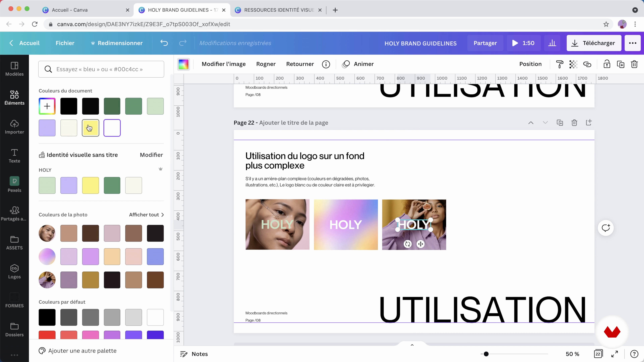
Task: Expand the page thumbnails drawer chevron
Action: click(412, 345)
